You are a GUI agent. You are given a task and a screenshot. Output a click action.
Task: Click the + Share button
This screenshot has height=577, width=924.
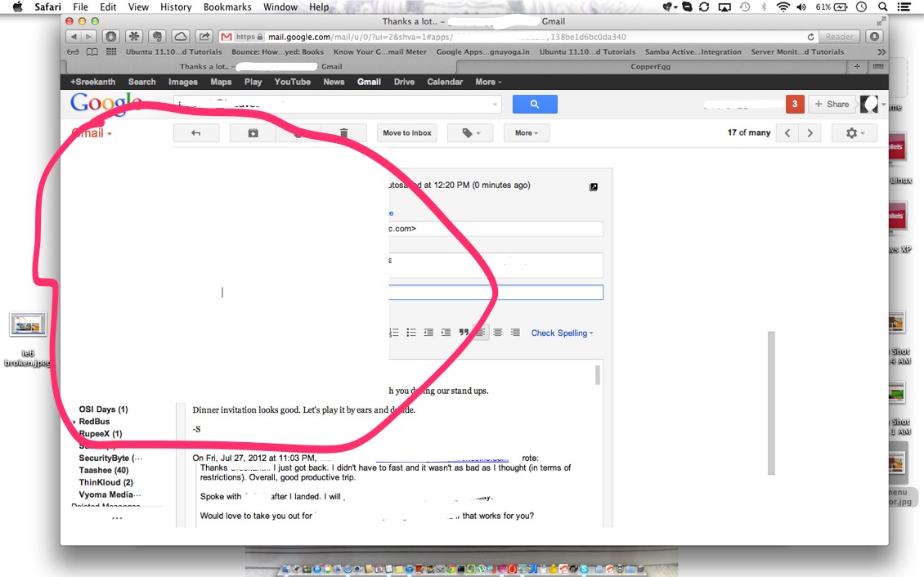832,105
